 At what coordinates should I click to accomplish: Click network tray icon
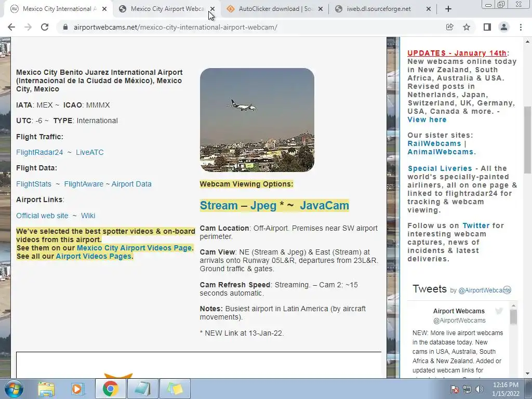[467, 389]
